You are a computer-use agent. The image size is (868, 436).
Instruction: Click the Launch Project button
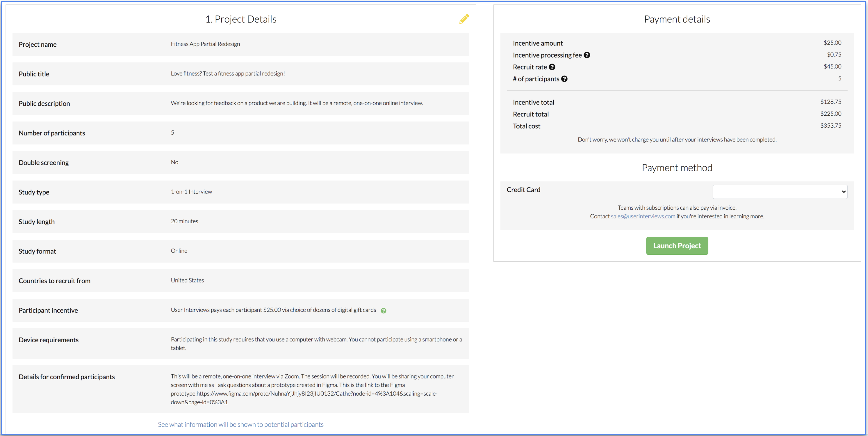pos(677,246)
